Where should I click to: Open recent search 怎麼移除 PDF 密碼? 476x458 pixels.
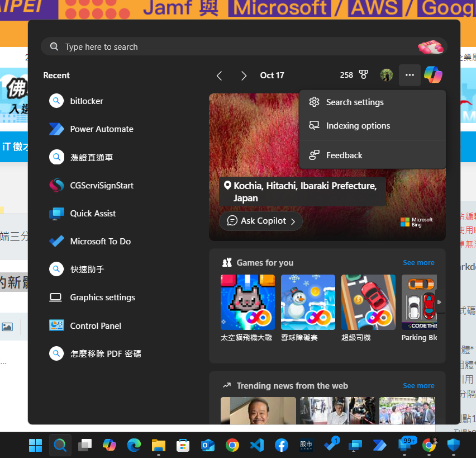point(95,353)
